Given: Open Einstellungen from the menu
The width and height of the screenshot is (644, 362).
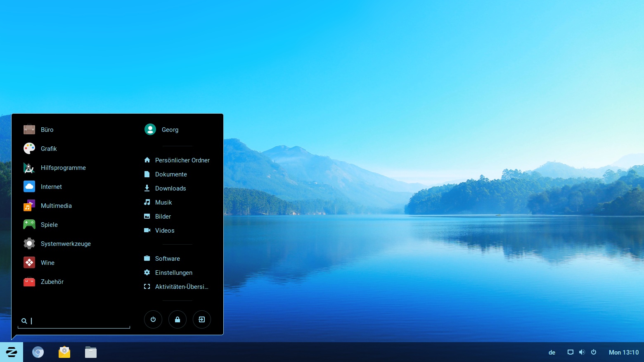Looking at the screenshot, I should [173, 272].
